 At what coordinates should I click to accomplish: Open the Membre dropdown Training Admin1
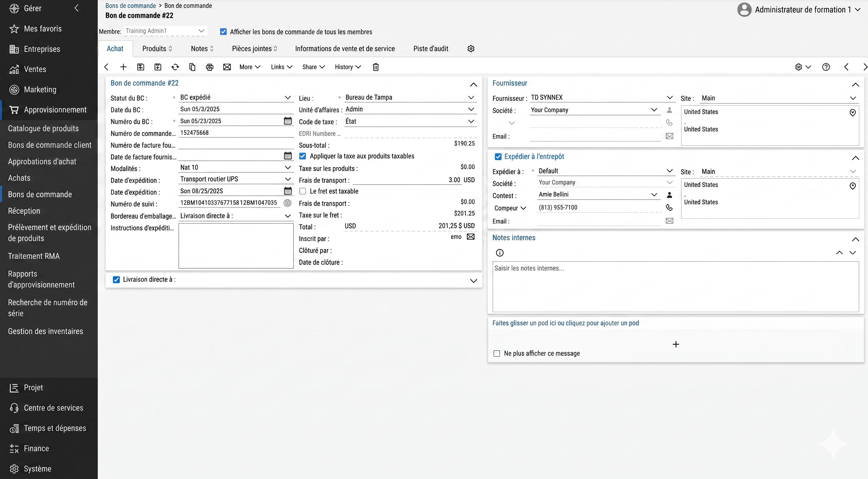pyautogui.click(x=165, y=31)
